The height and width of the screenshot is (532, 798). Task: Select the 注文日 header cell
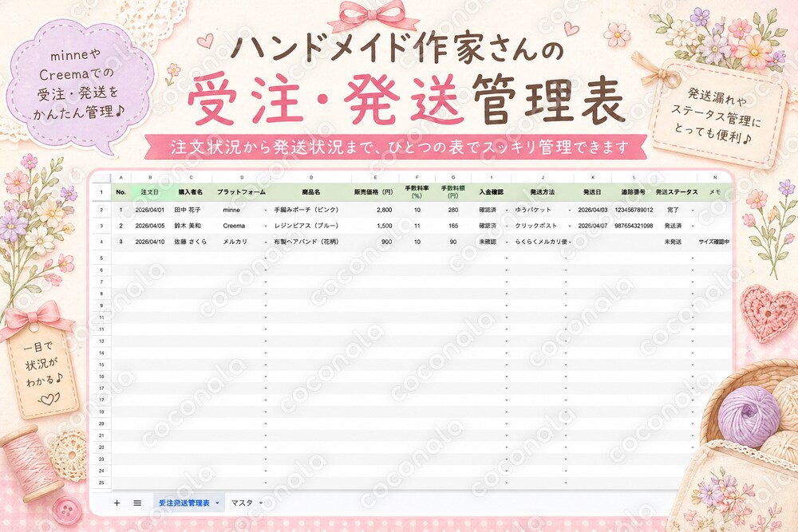coord(150,192)
